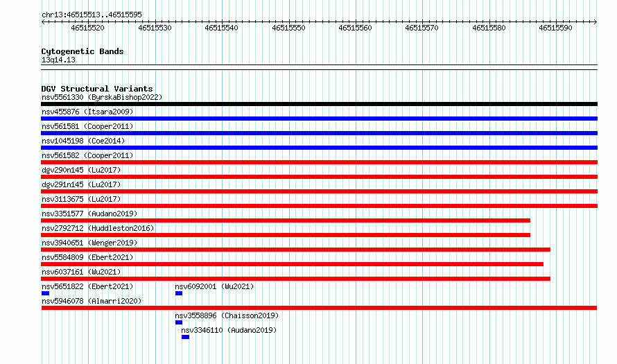Select the 13q14.13 band label

coord(58,60)
